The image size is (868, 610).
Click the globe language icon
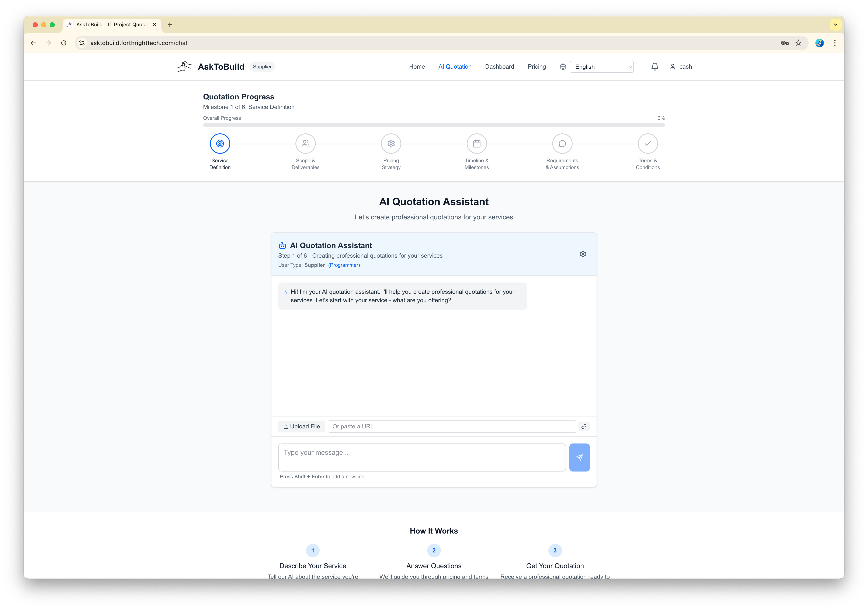[x=563, y=67]
